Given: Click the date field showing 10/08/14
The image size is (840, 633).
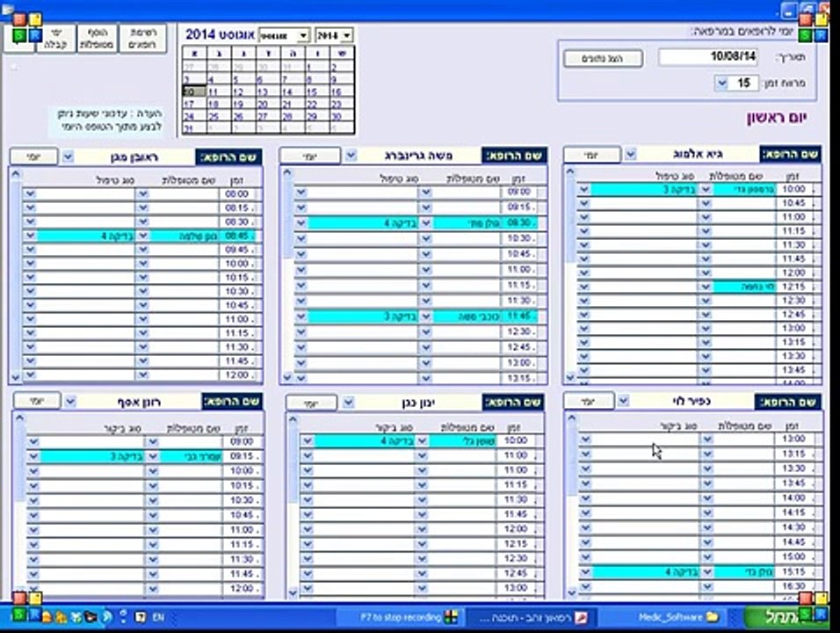Looking at the screenshot, I should pyautogui.click(x=707, y=57).
